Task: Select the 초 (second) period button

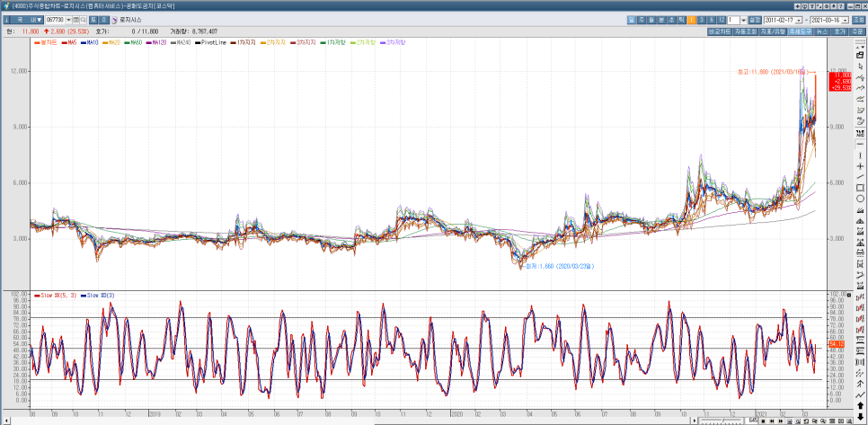Action: (671, 20)
